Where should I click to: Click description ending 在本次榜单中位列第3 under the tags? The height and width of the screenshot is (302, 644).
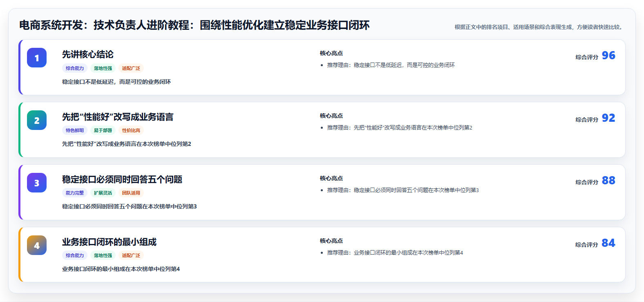(x=130, y=206)
